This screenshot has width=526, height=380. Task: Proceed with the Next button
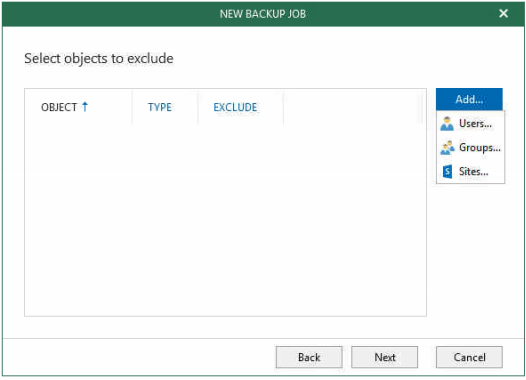click(384, 357)
